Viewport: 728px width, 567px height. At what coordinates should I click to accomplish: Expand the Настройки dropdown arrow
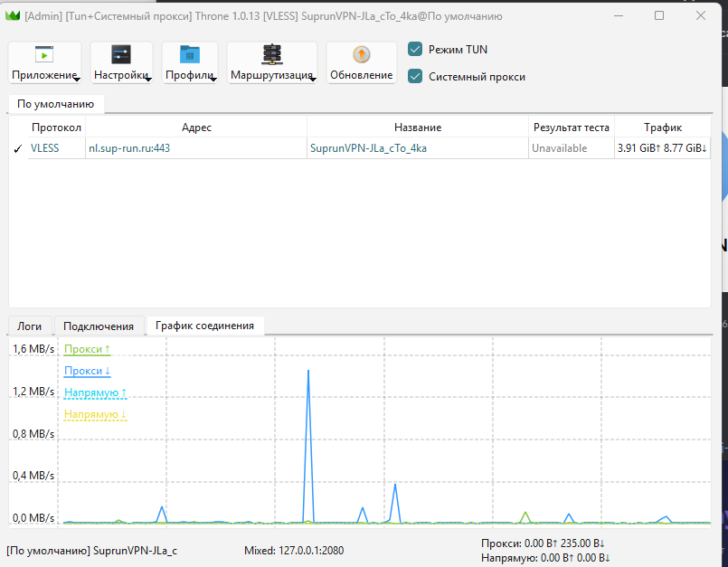click(148, 80)
